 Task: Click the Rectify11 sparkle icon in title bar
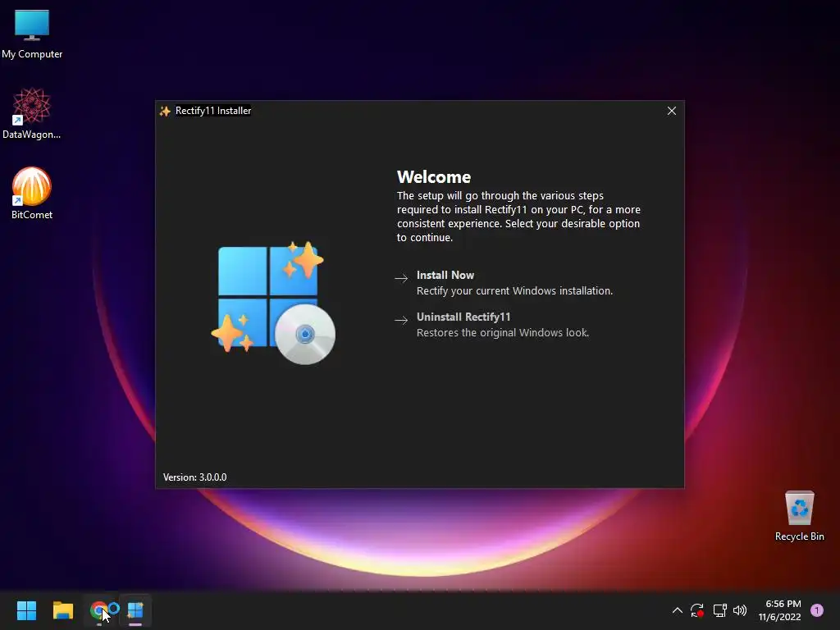point(165,111)
